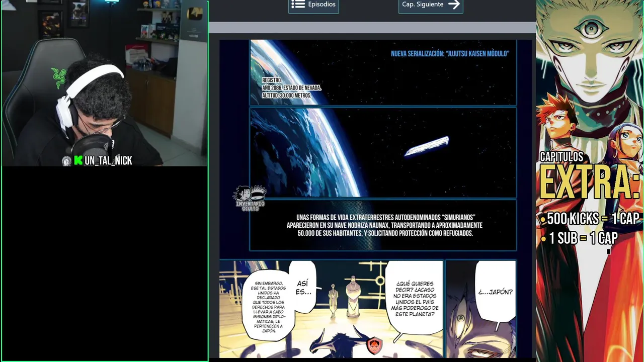Click the spaceship panel of the manga
This screenshot has height=362, width=644.
click(383, 152)
